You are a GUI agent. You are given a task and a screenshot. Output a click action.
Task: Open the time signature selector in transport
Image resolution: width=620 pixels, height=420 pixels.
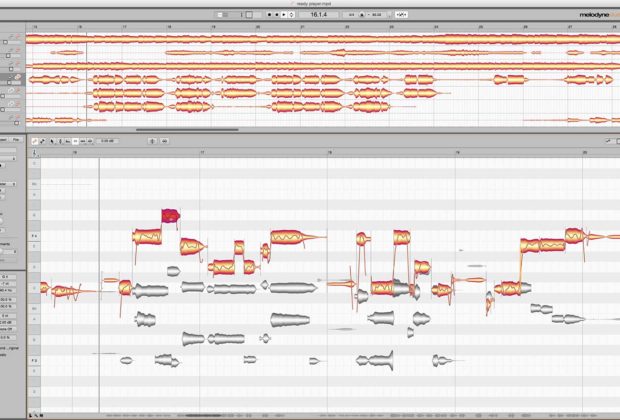click(351, 15)
